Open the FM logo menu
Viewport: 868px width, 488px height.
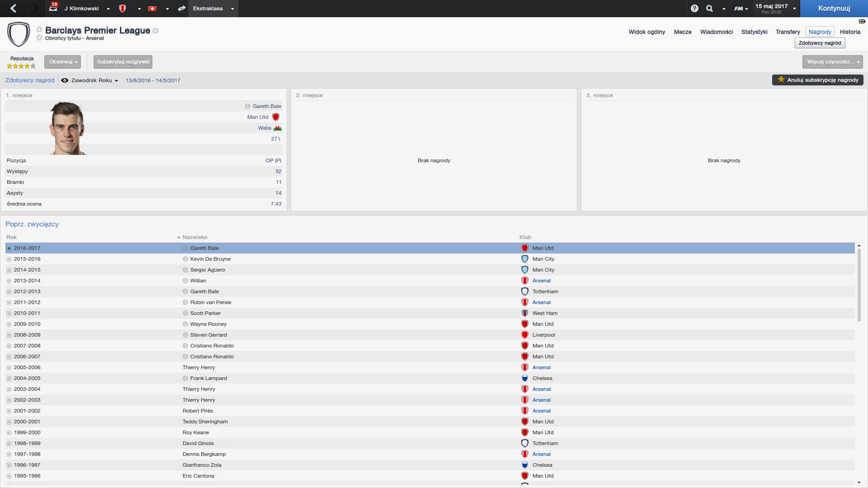point(741,9)
